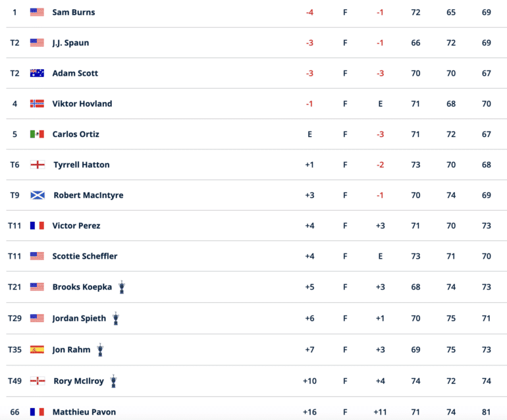Open J.J. Spaun player profile
Image resolution: width=507 pixels, height=420 pixels.
point(70,43)
